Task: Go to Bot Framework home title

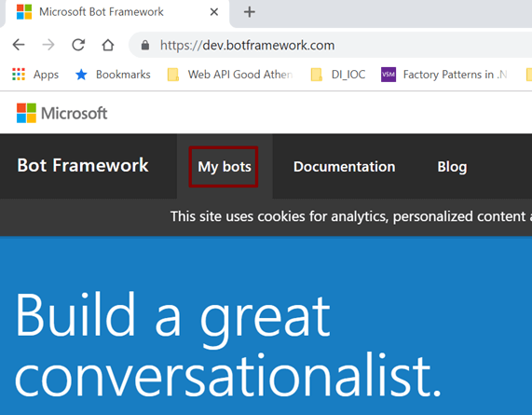Action: [83, 165]
